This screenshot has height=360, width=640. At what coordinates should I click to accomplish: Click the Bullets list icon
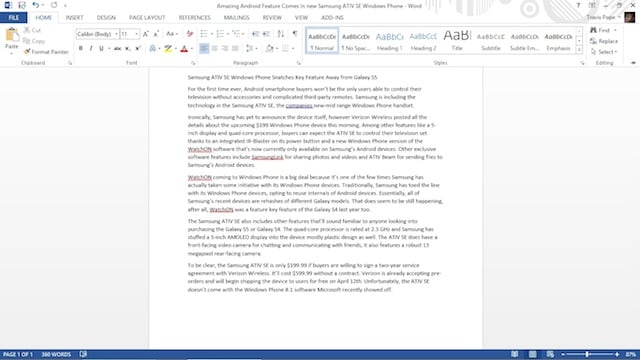[x=204, y=34]
